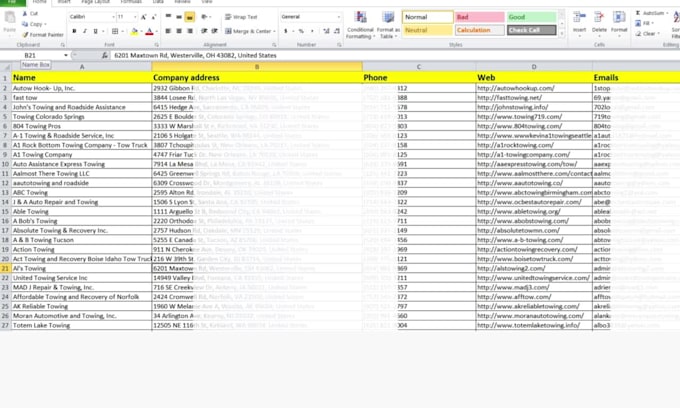Screen dimensions: 680x408
Task: Toggle Underline formatting
Action: 95,31
